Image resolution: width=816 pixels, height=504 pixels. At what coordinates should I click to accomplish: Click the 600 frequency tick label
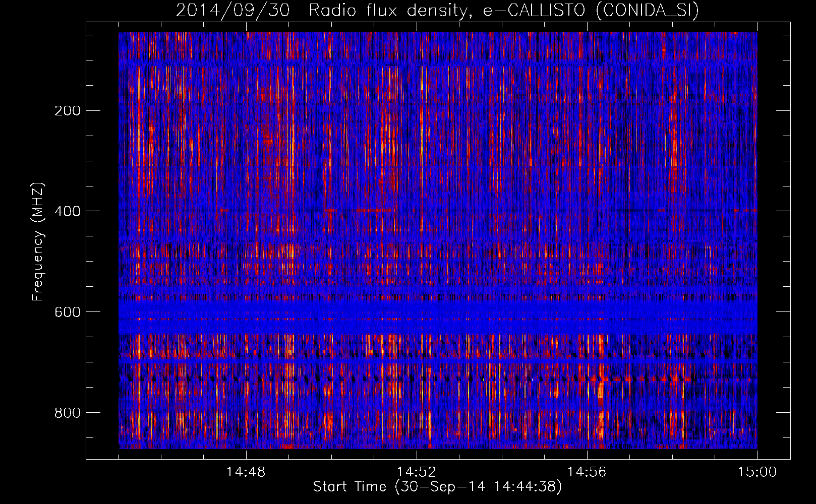pos(68,312)
